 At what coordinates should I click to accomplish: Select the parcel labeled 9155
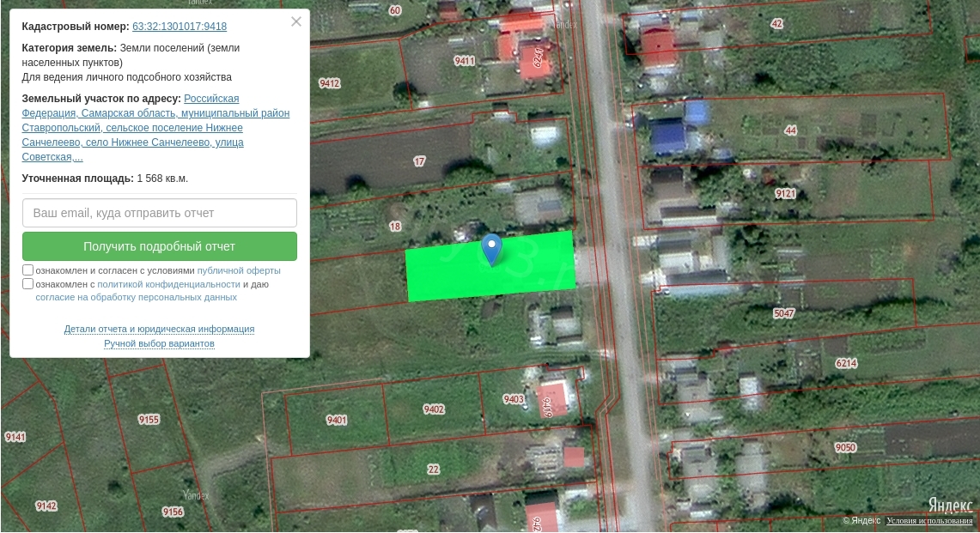click(x=149, y=420)
